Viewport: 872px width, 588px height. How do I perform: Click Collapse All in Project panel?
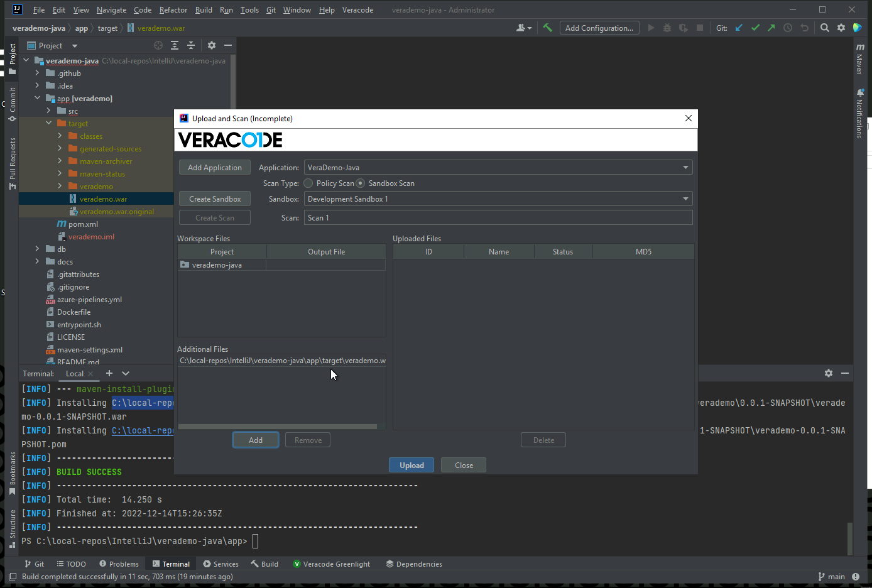coord(191,45)
